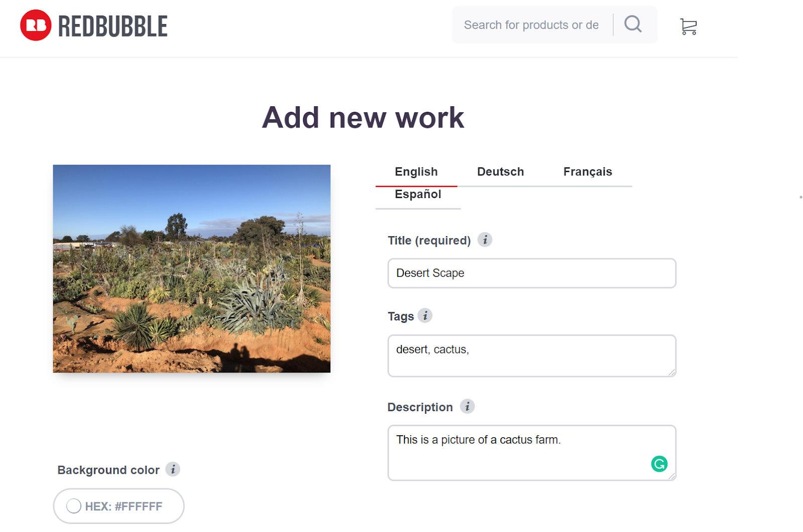Click the search magnifier icon
This screenshot has width=803, height=532.
(633, 24)
